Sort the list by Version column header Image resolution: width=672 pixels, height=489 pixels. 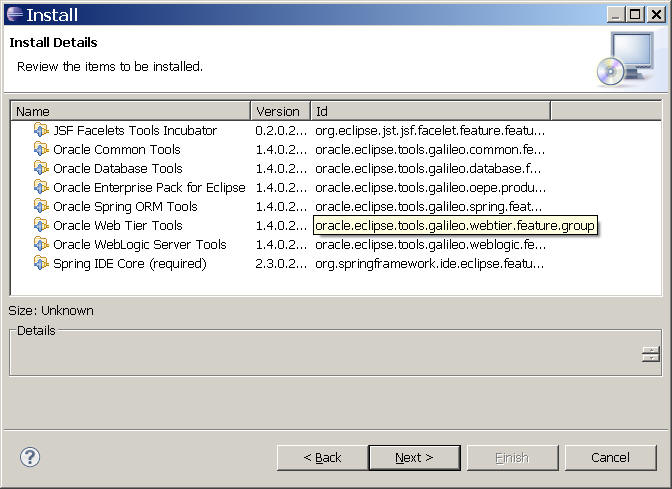coord(280,111)
